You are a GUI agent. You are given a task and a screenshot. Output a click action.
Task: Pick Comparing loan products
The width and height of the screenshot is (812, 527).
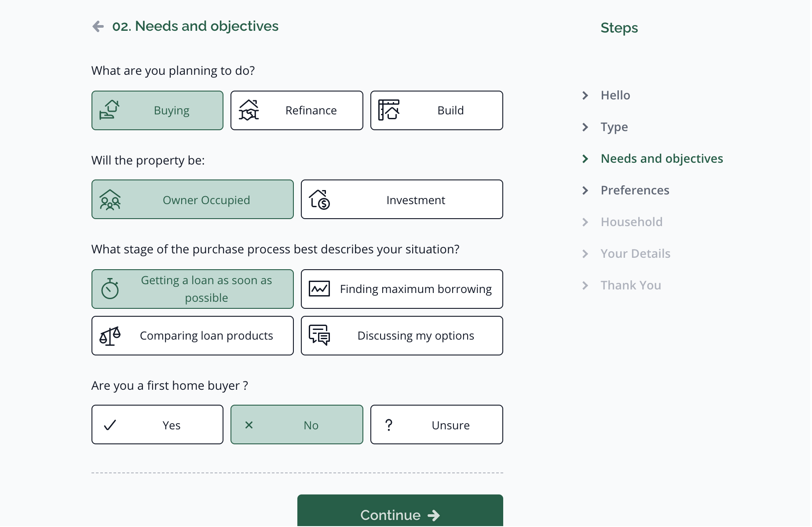[x=193, y=336]
